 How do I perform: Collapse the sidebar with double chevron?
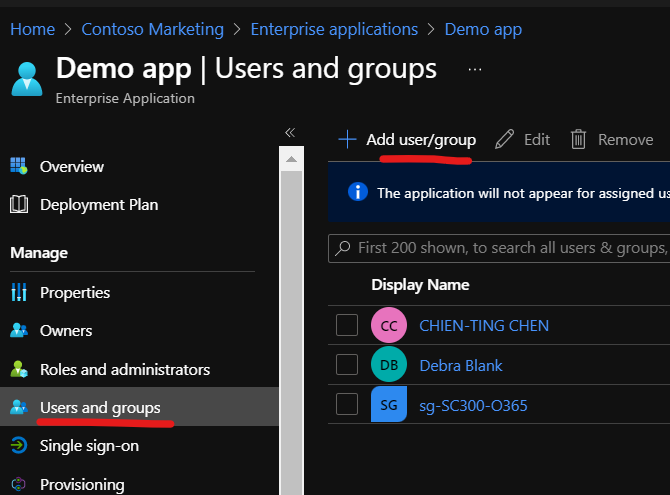click(290, 133)
